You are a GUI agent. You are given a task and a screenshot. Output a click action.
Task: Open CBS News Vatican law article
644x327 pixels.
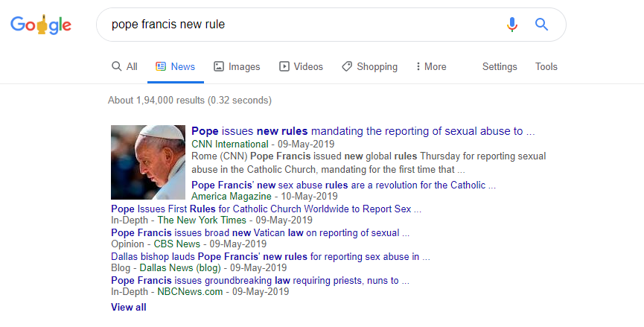pyautogui.click(x=260, y=232)
